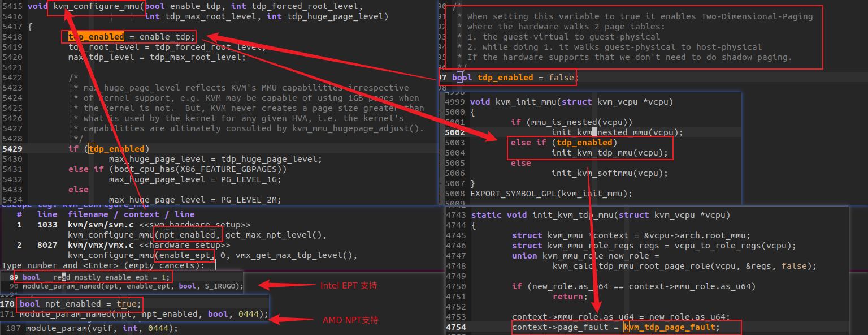
Task: Click cscope header 'filename / context / line'
Action: point(131,214)
